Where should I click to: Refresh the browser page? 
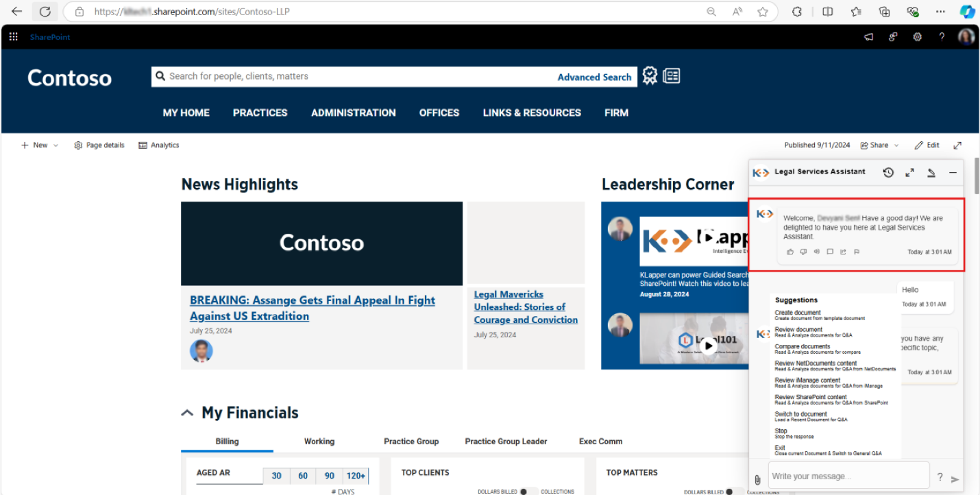point(45,12)
